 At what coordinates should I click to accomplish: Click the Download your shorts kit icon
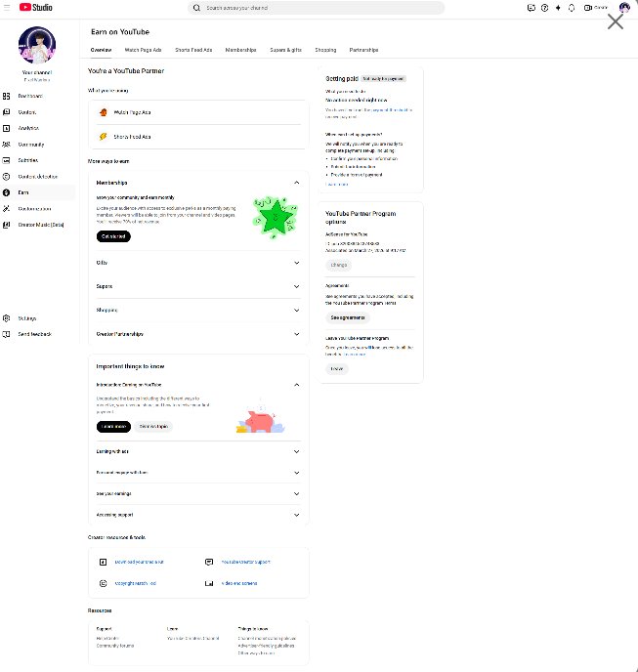[x=103, y=562]
